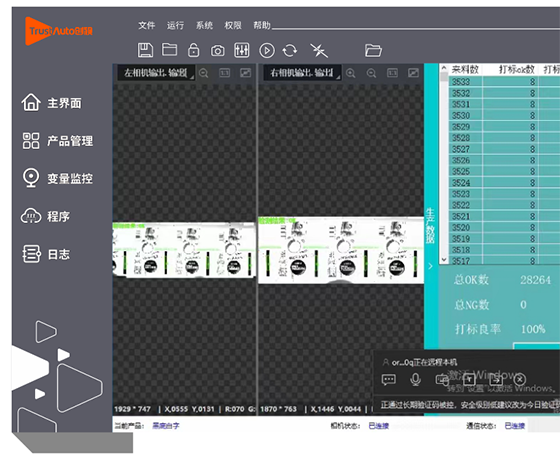Open the 权限 menu
Viewport: 560px width, 460px height.
pyautogui.click(x=233, y=25)
